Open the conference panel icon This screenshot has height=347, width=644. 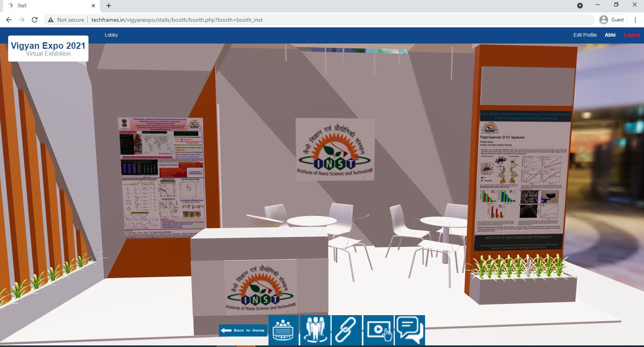(283, 330)
